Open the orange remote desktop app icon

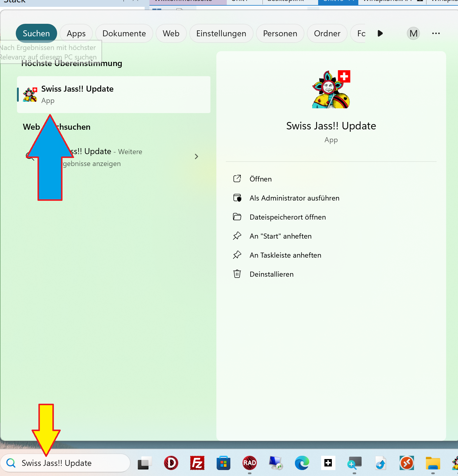[407, 463]
